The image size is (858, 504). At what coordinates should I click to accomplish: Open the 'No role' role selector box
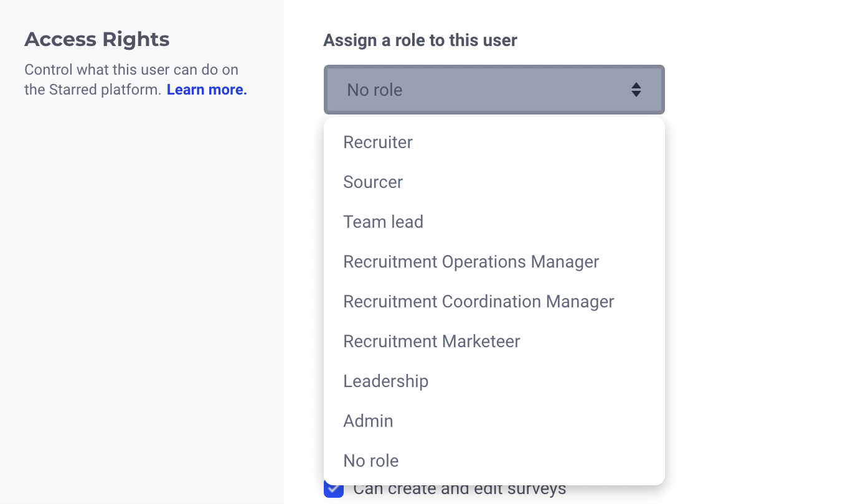(494, 90)
